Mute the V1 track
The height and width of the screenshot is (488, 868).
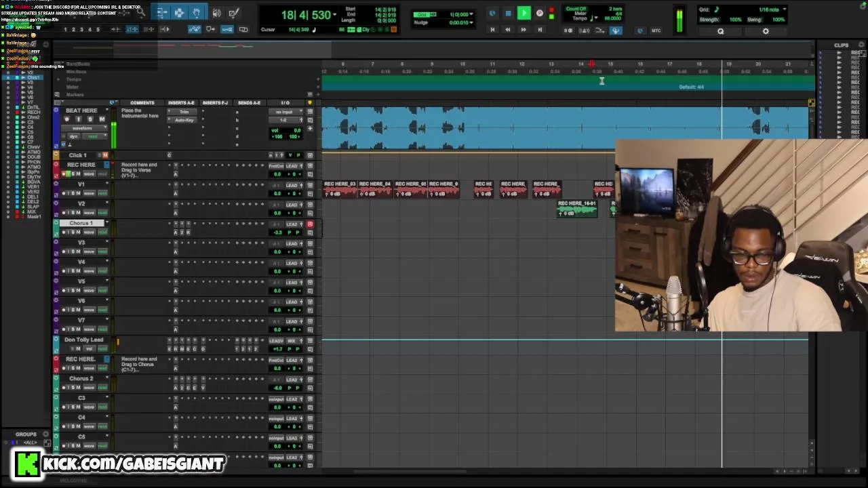79,193
